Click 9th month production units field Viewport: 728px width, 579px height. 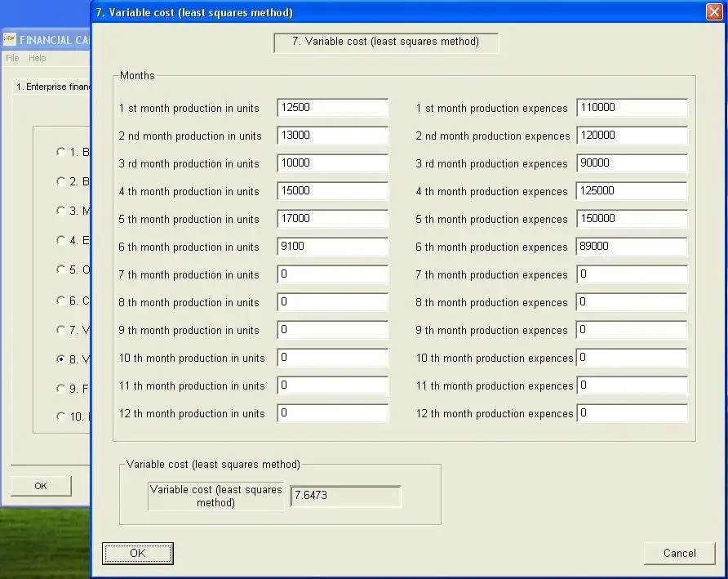(x=332, y=330)
